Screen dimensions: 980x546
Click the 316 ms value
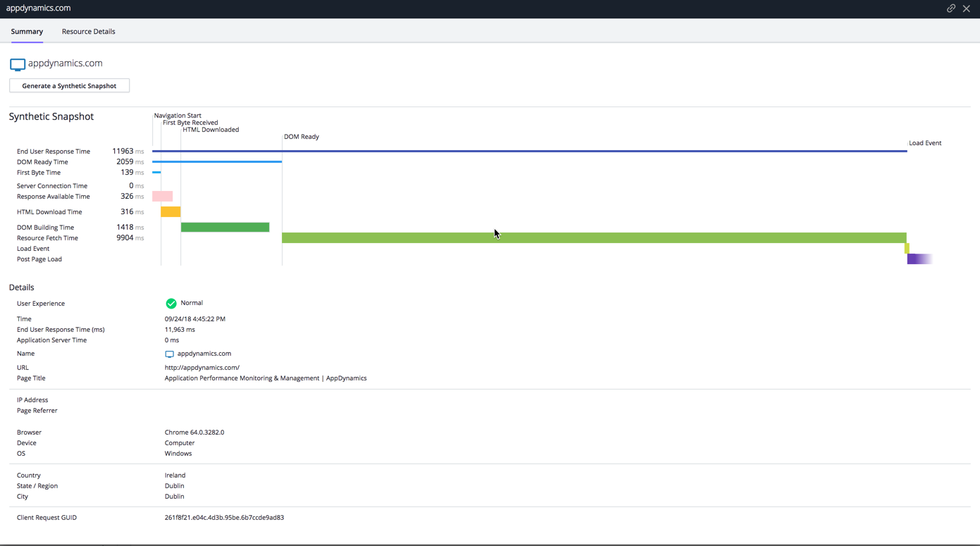pyautogui.click(x=132, y=212)
